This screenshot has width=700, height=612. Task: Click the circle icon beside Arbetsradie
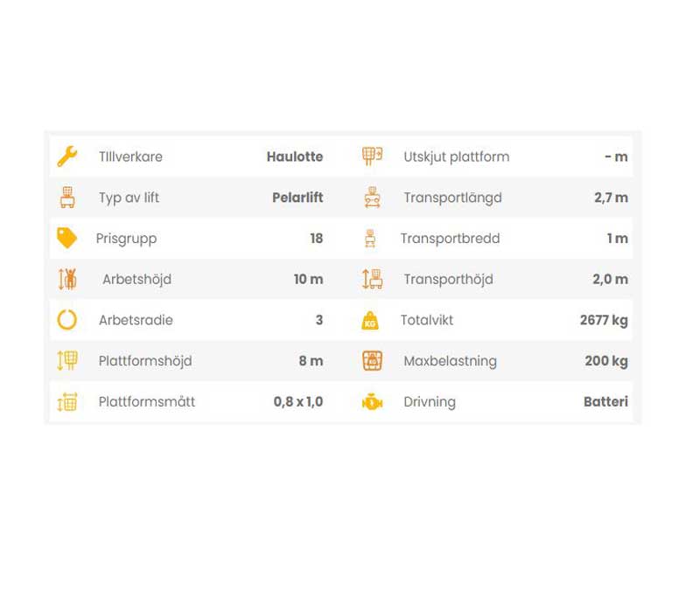[x=66, y=320]
